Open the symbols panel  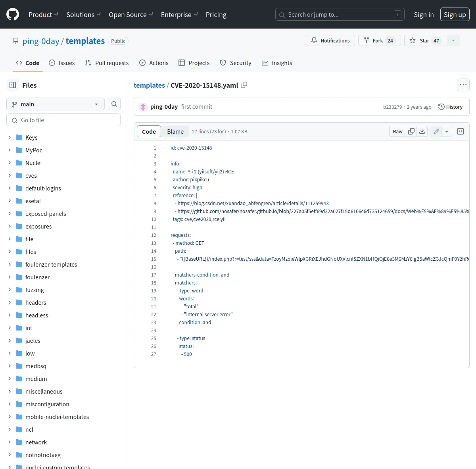(461, 131)
